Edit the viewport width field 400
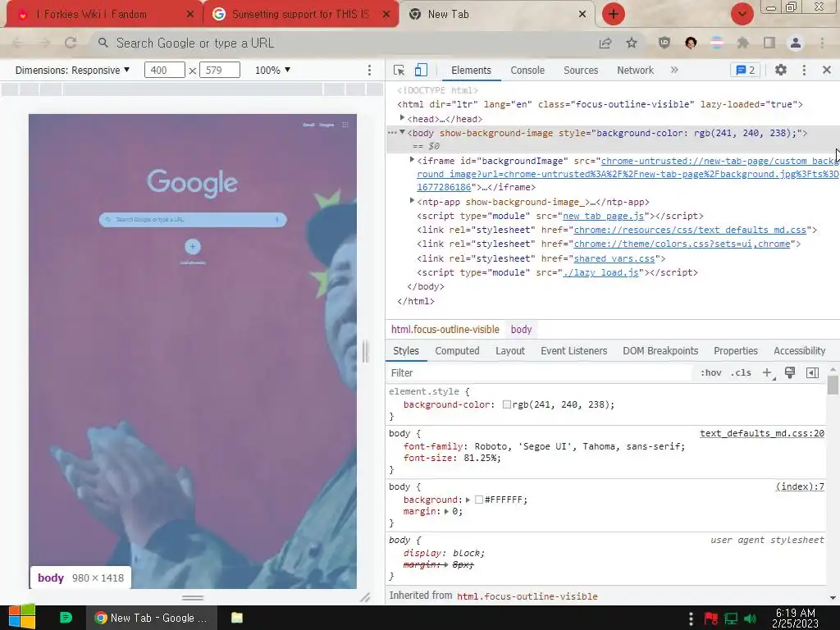The image size is (840, 630). [164, 71]
